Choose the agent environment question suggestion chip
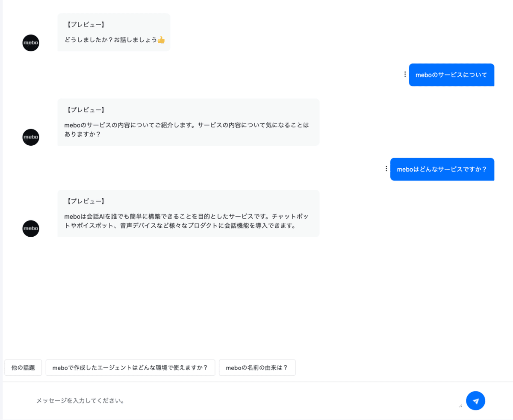 130,367
